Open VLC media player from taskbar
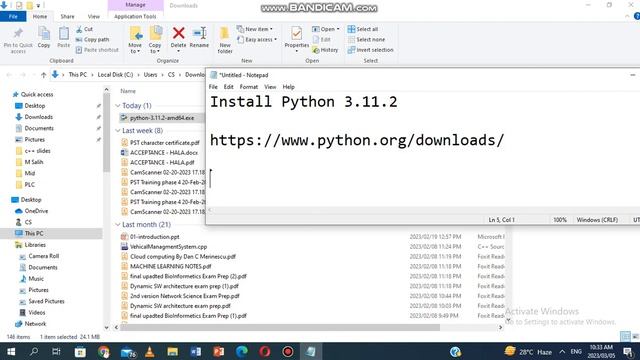This screenshot has width=640, height=360. [x=150, y=351]
